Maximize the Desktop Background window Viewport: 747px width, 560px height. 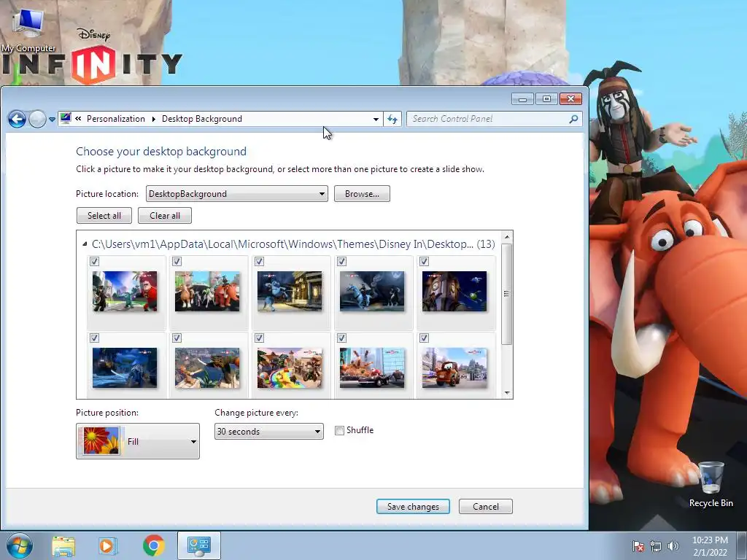[x=546, y=99]
